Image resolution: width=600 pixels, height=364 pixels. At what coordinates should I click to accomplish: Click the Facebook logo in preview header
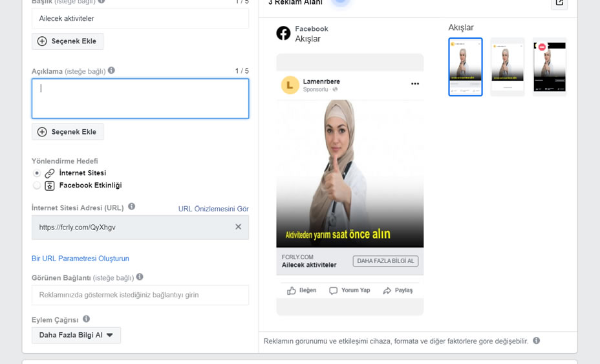pos(284,34)
